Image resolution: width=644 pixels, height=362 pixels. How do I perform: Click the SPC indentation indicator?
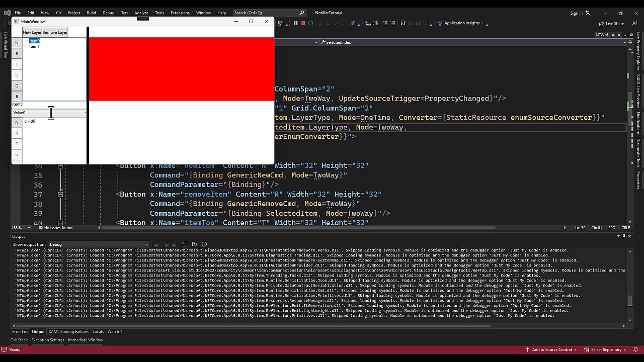[612, 228]
